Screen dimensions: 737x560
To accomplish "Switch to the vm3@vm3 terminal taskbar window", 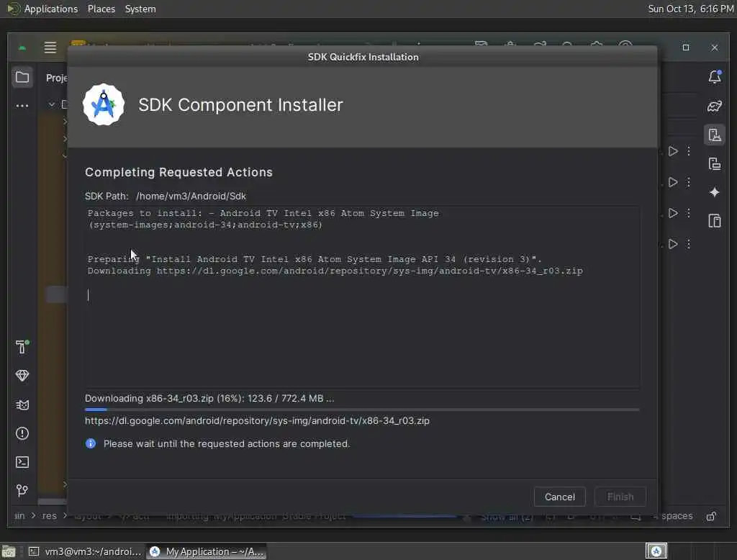I will [x=85, y=551].
